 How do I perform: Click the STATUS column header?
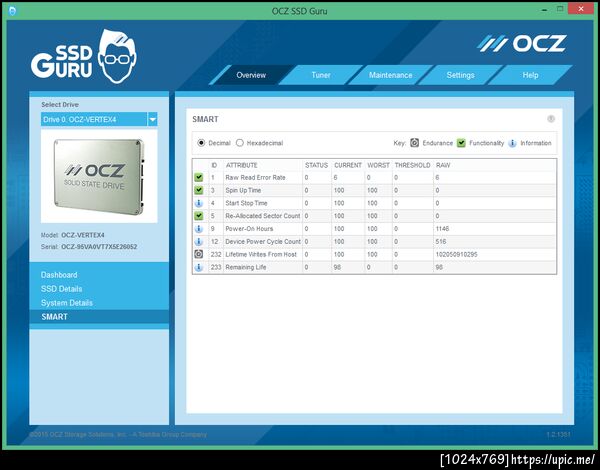pos(316,165)
